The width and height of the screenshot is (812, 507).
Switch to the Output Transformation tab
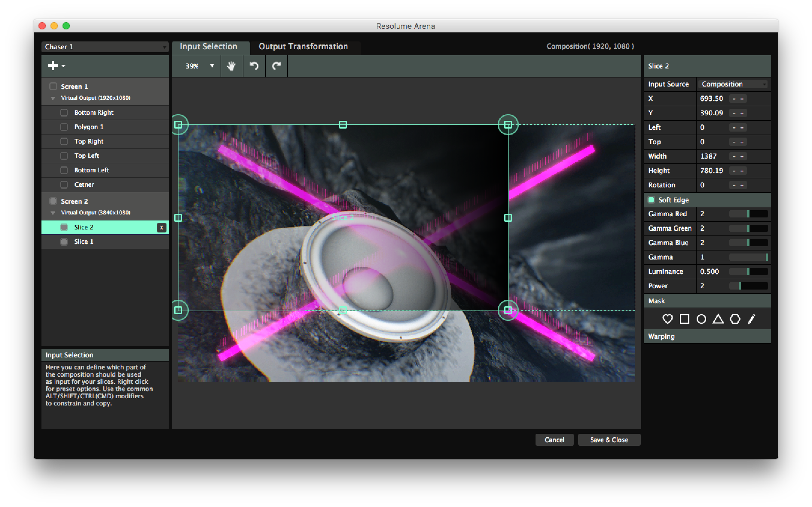click(303, 47)
